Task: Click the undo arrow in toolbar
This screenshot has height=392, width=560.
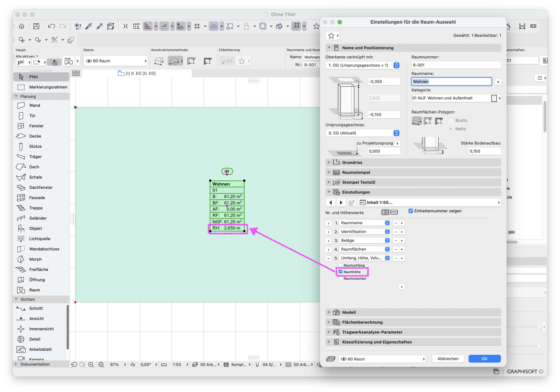Action: click(x=51, y=26)
